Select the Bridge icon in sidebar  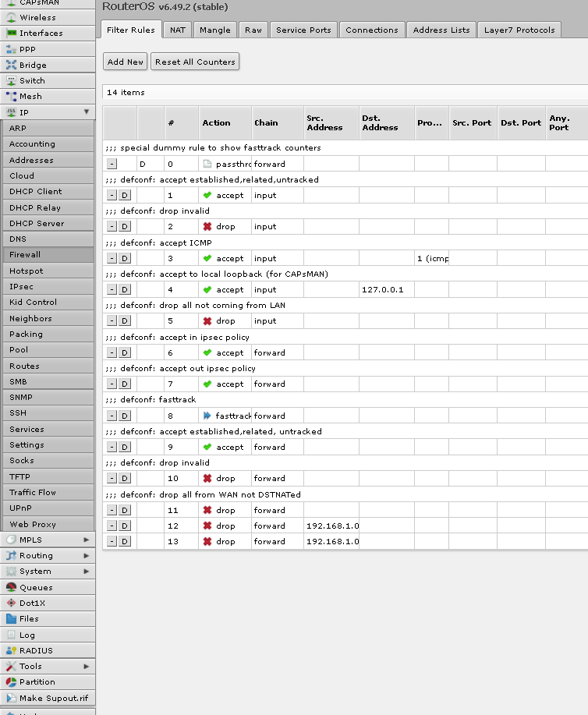11,65
